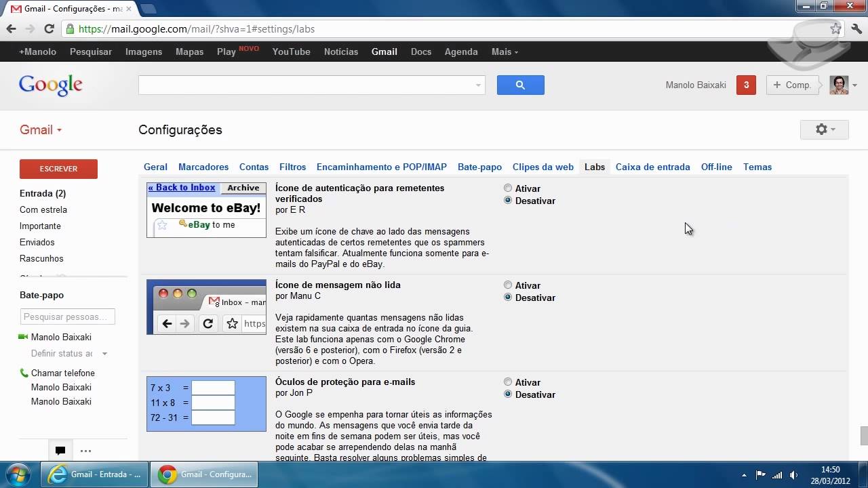
Task: Click the network signal tray icon
Action: click(778, 475)
